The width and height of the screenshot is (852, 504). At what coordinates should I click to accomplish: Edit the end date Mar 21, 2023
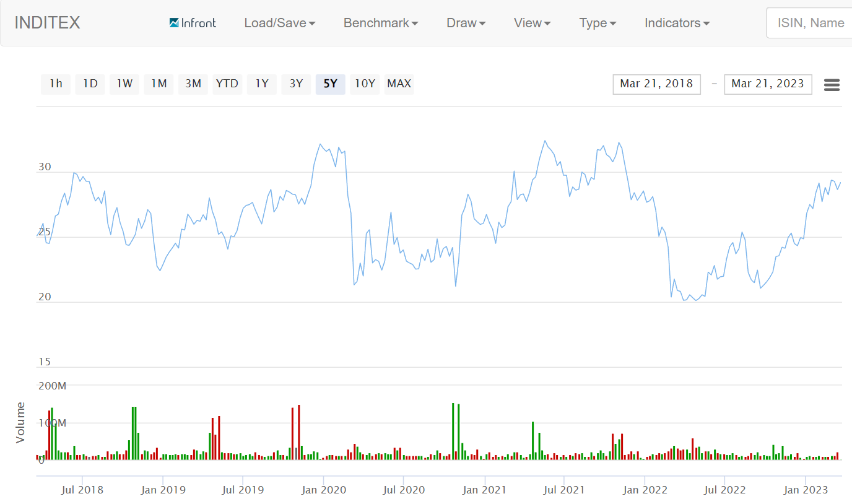pyautogui.click(x=768, y=84)
